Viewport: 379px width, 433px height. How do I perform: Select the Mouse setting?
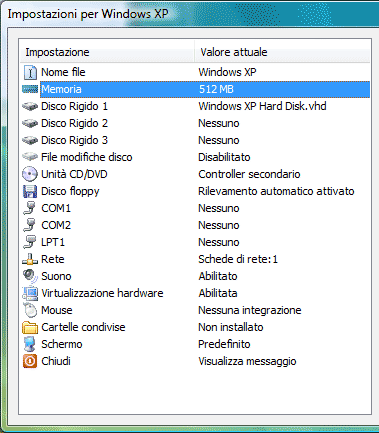point(56,310)
